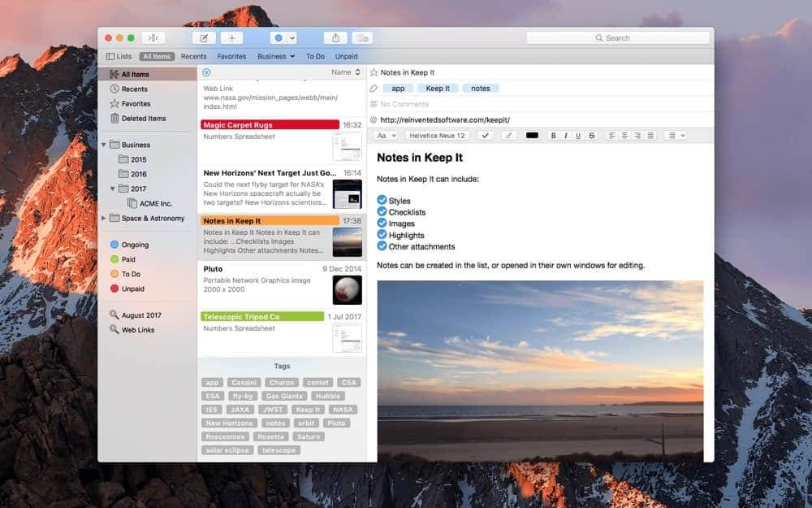Screen dimensions: 812x508
Task: Open the list style dropdown
Action: (x=676, y=135)
